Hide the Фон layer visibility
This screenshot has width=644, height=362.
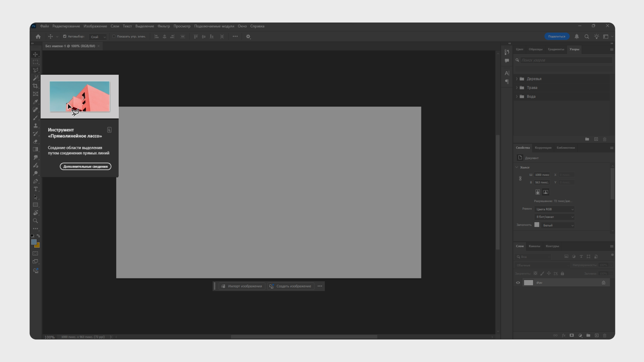point(518,282)
